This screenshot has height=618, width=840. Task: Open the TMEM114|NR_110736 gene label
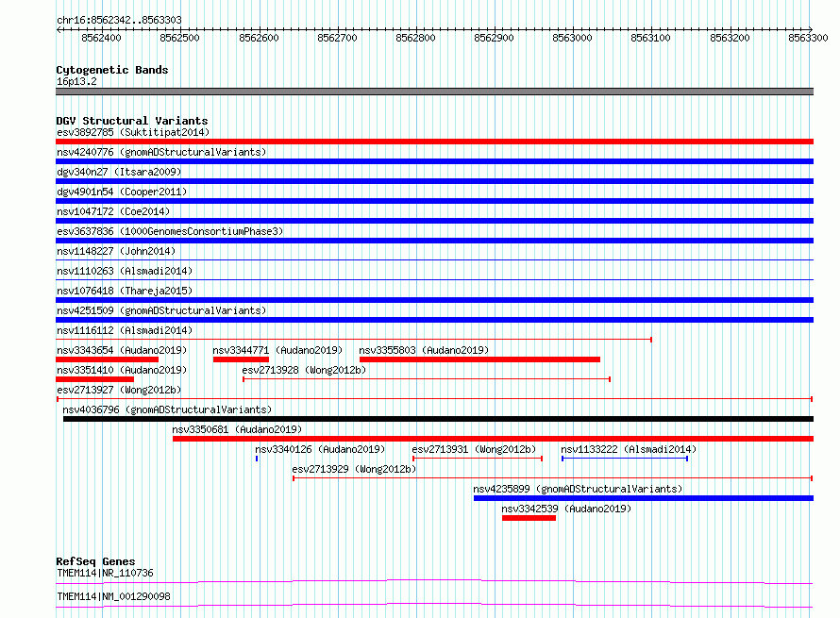click(105, 573)
